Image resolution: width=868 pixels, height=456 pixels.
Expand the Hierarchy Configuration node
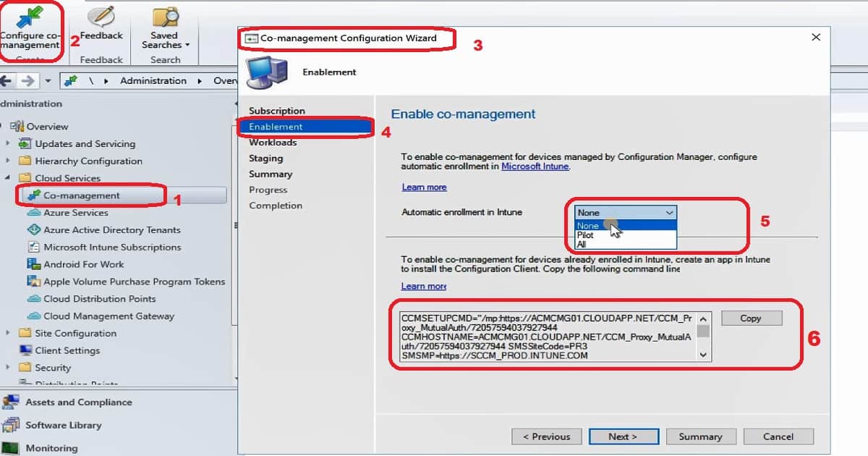point(8,161)
